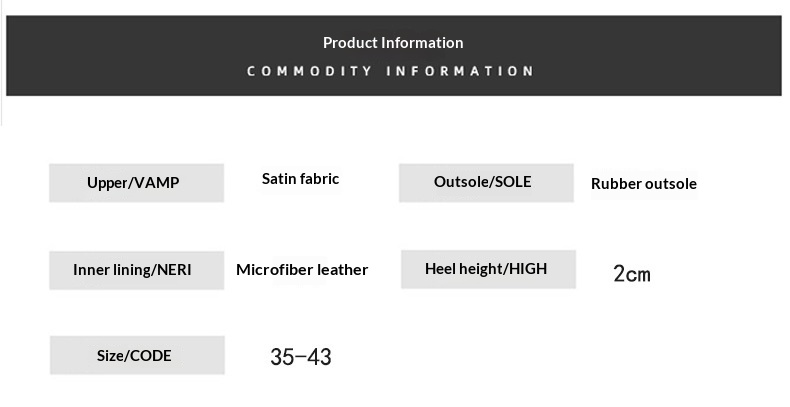
Task: Select the Inner lining/NERI label box
Action: [137, 270]
